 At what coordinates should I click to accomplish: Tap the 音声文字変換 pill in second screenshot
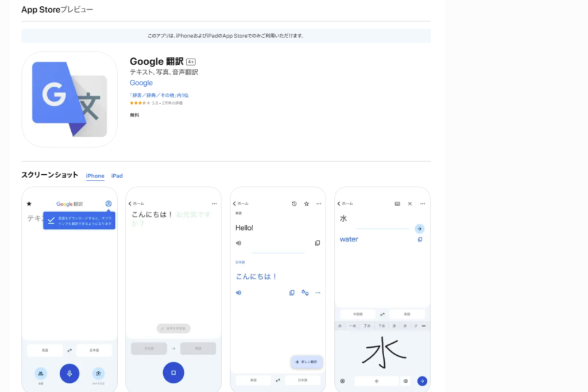click(173, 329)
